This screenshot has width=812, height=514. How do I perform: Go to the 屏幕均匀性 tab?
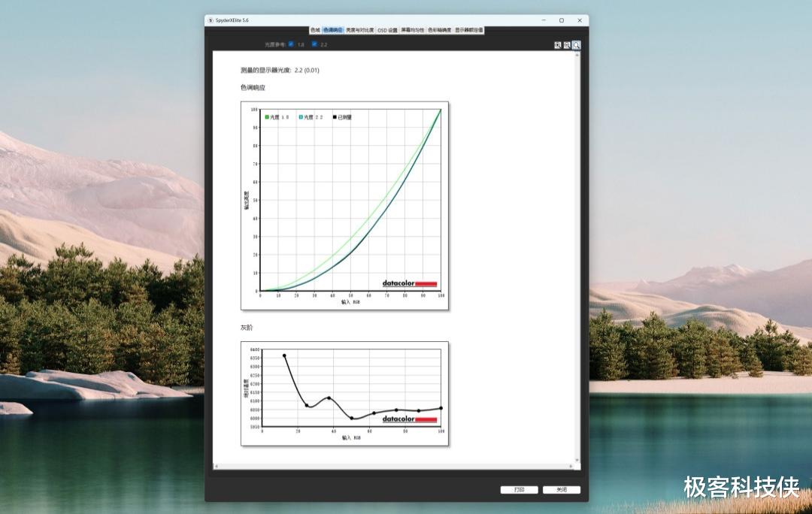413,30
